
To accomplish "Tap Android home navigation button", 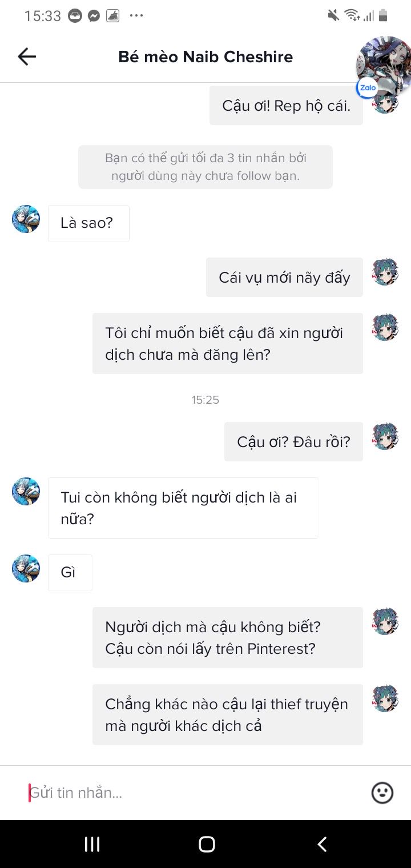I will pyautogui.click(x=207, y=844).
